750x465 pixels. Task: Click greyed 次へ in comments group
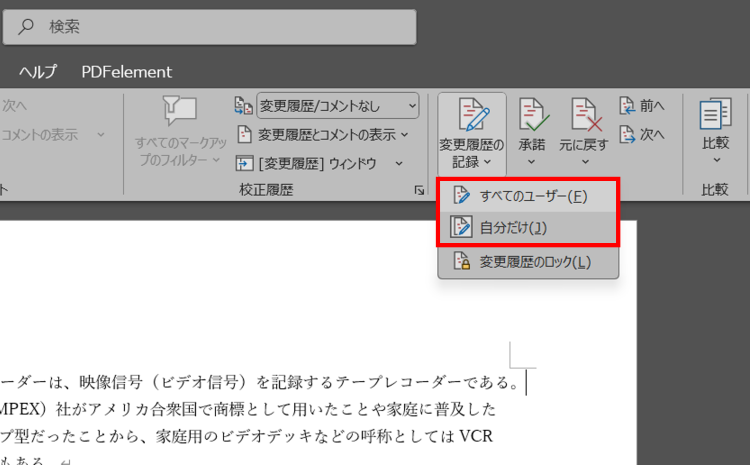14,106
